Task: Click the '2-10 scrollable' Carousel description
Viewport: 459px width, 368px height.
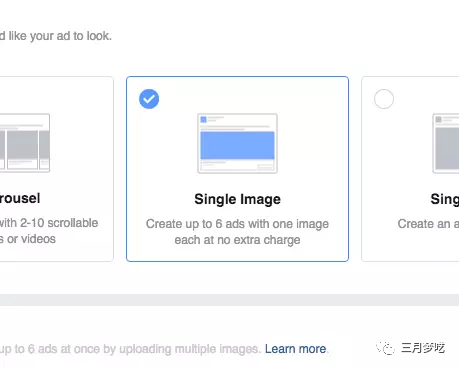Action: click(49, 231)
